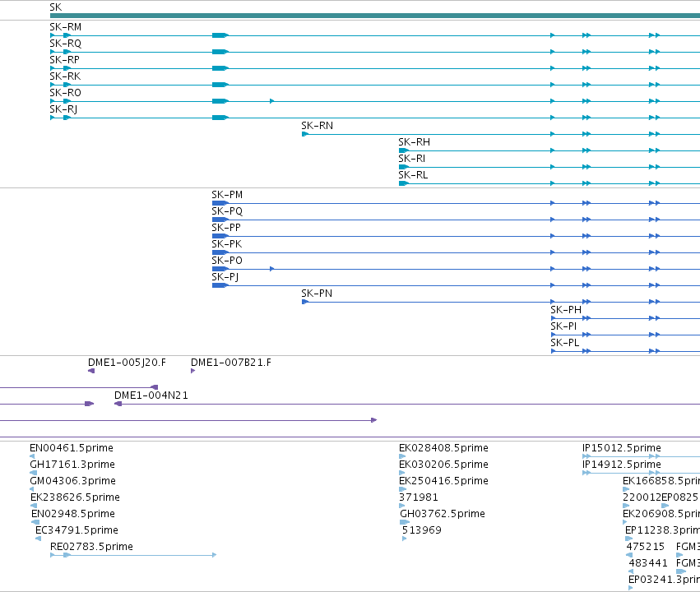Click the SK-RM transcript label
Viewport: 700px width, 592px height.
tap(66, 27)
